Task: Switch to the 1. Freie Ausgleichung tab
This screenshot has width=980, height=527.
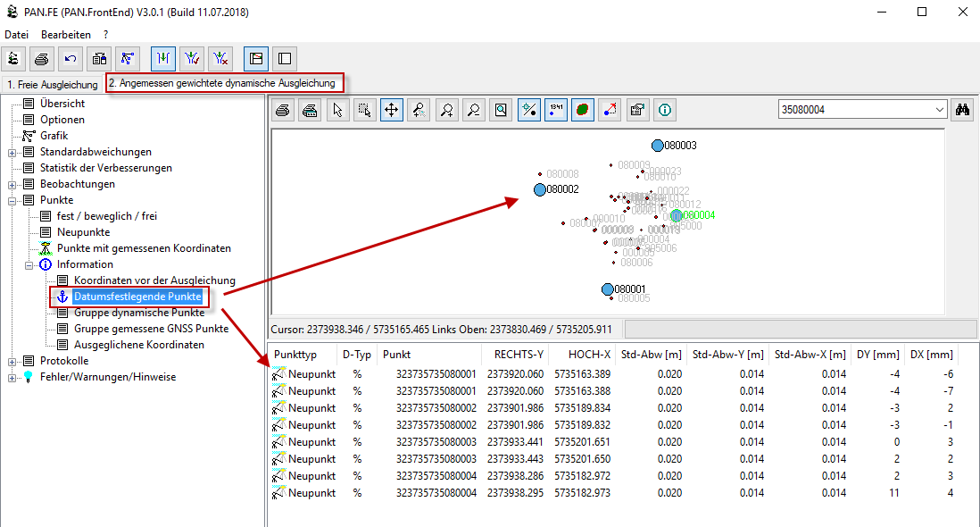Action: (53, 84)
